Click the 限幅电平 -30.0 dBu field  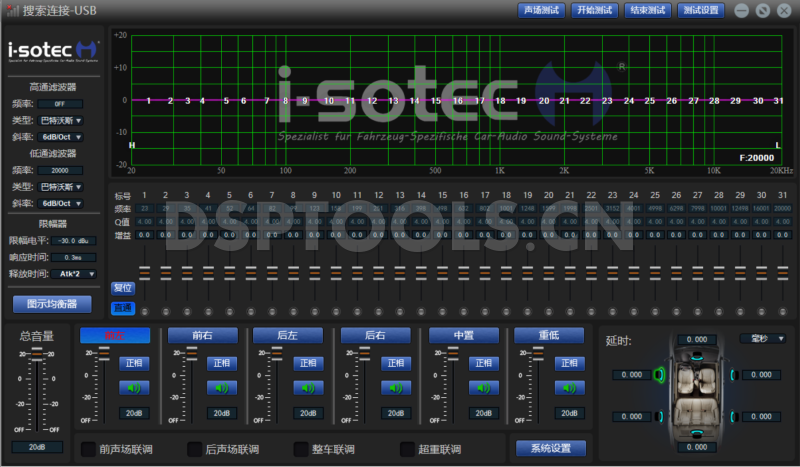(x=73, y=240)
